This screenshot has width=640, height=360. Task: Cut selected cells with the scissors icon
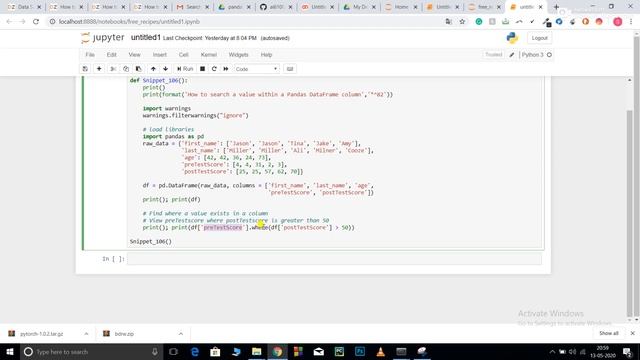pyautogui.click(x=113, y=69)
